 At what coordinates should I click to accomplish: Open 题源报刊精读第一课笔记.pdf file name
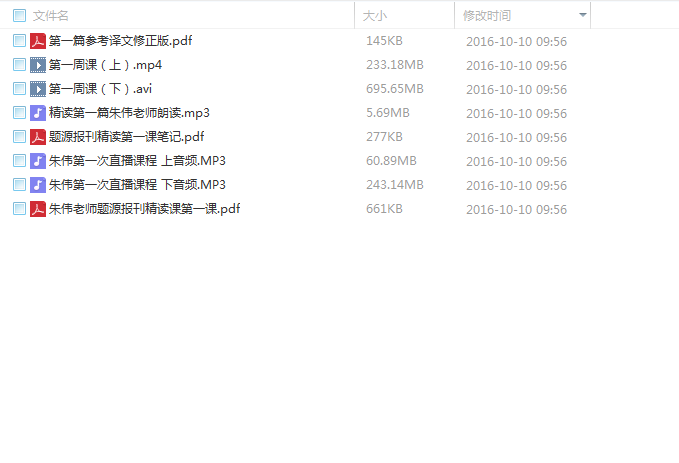click(x=126, y=137)
